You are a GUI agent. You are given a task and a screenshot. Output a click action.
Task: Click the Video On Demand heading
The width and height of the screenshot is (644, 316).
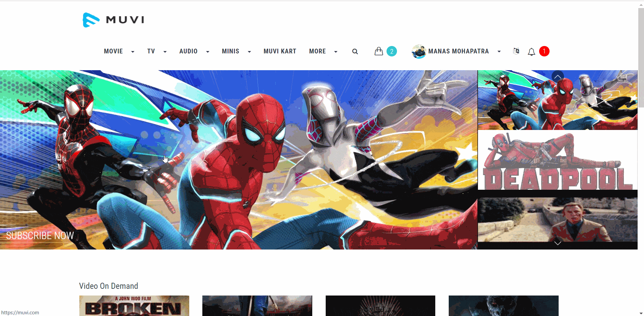(109, 286)
